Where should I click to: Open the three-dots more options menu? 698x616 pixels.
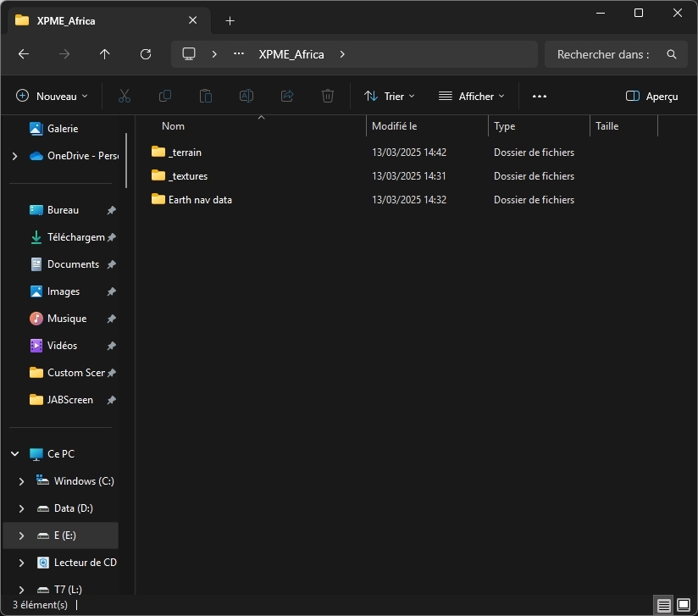[540, 97]
